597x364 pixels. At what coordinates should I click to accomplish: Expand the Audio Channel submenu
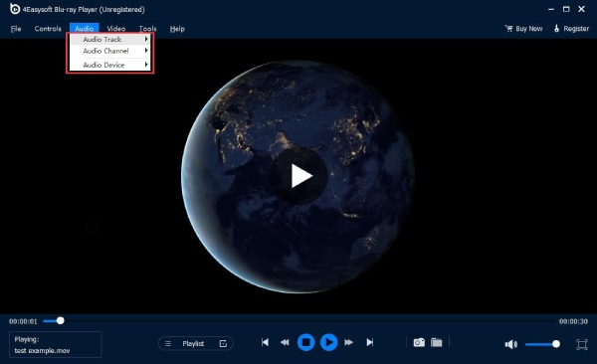pos(110,51)
